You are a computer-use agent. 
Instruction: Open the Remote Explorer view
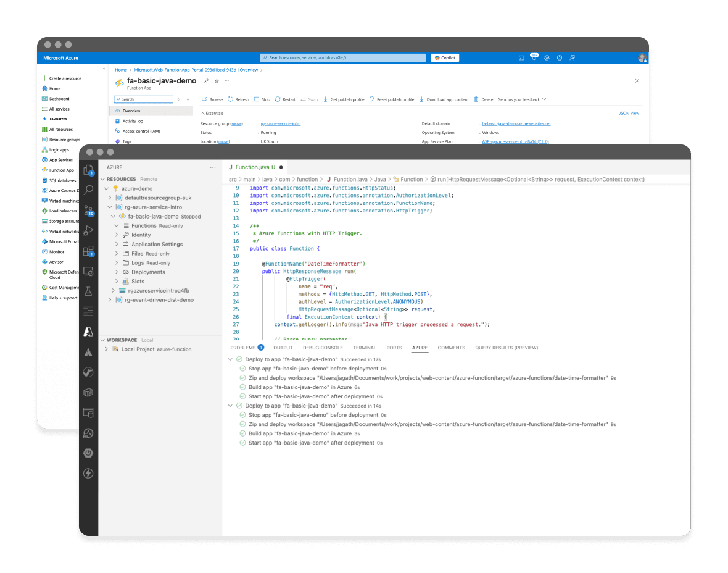[x=88, y=272]
